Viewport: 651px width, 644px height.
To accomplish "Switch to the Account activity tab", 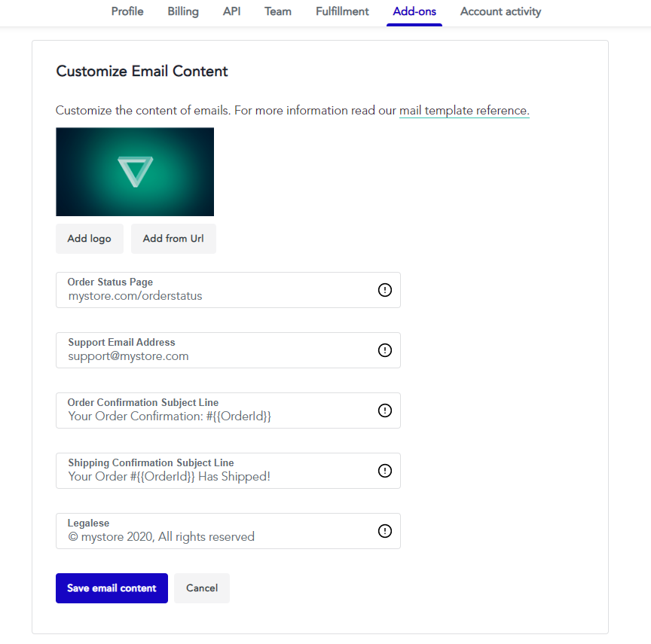I will (500, 12).
